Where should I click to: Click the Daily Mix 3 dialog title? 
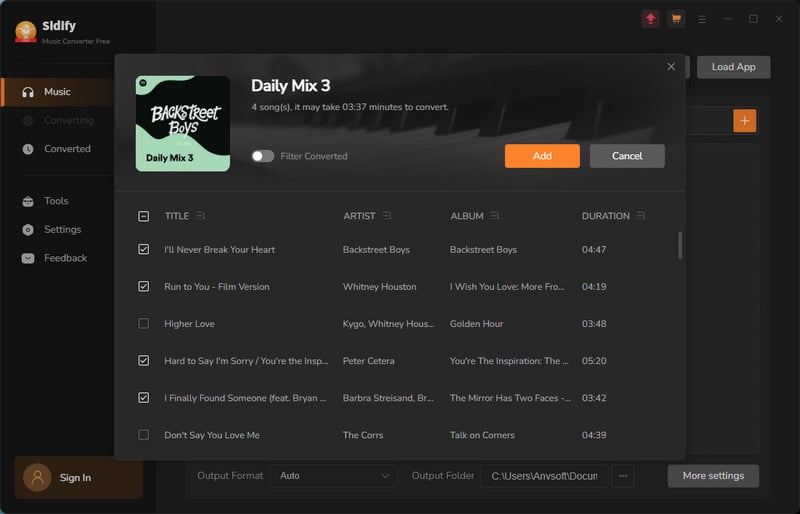pos(290,86)
